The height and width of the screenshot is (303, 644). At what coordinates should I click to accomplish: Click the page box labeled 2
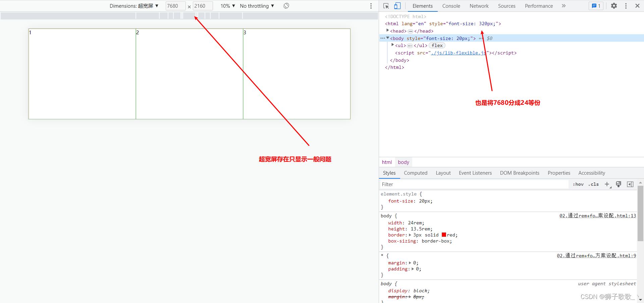tap(190, 74)
